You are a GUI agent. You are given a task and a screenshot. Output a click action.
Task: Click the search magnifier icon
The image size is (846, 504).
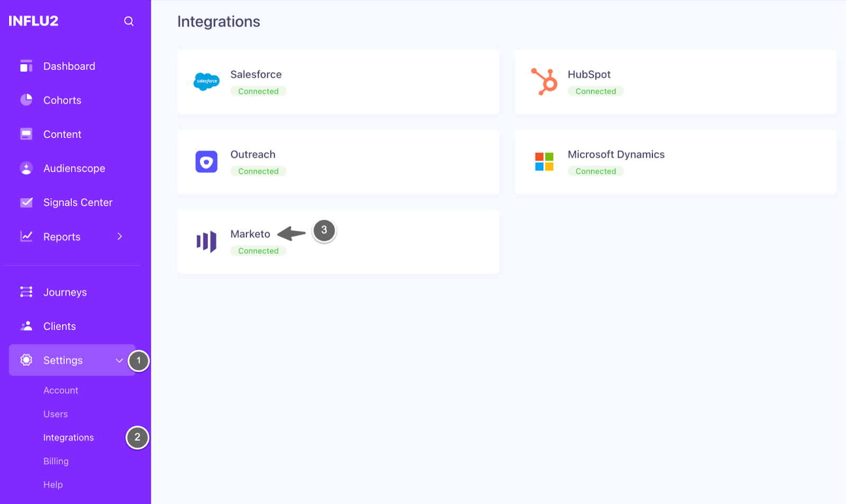(128, 21)
